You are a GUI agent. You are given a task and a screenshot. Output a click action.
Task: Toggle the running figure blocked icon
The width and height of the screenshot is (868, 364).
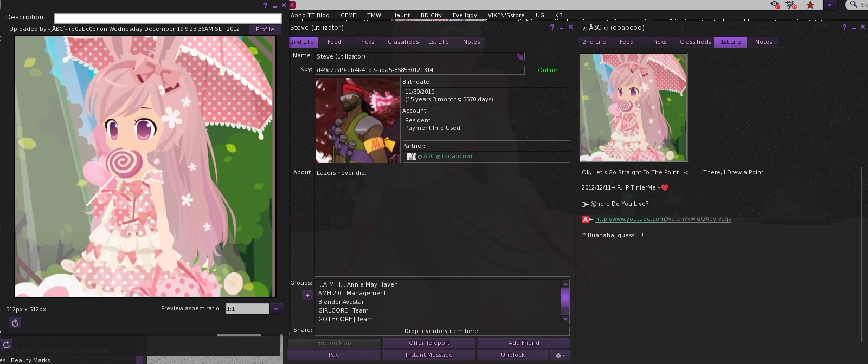(792, 5)
